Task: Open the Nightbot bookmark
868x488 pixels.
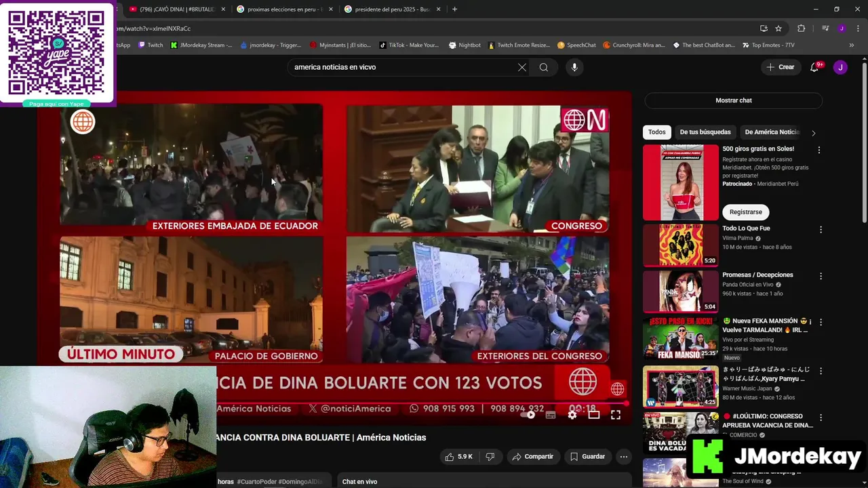Action: [465, 45]
